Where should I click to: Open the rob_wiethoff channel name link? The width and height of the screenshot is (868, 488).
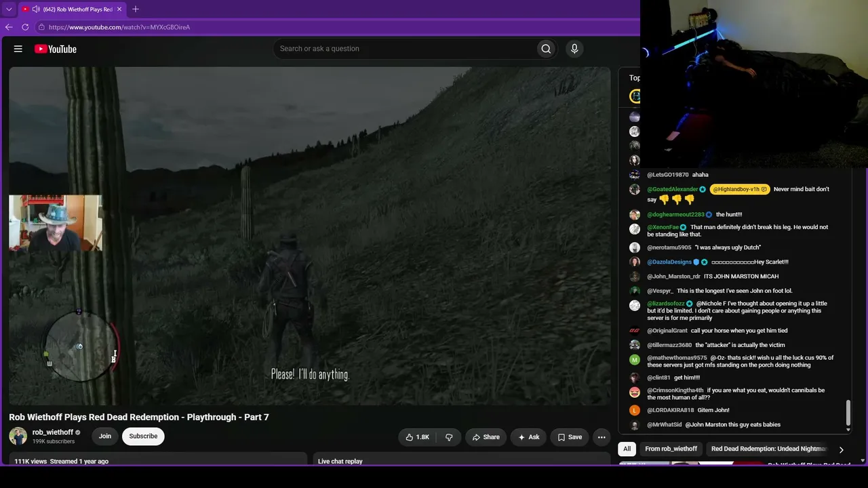tap(53, 432)
